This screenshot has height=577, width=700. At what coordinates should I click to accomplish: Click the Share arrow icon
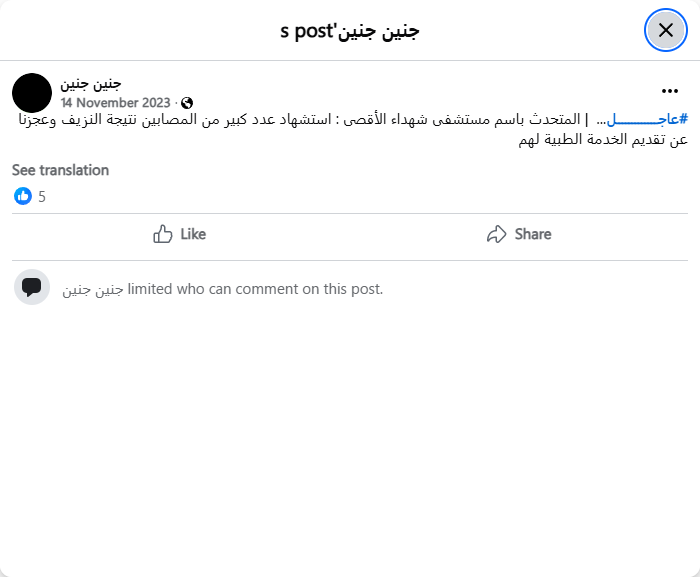point(496,234)
